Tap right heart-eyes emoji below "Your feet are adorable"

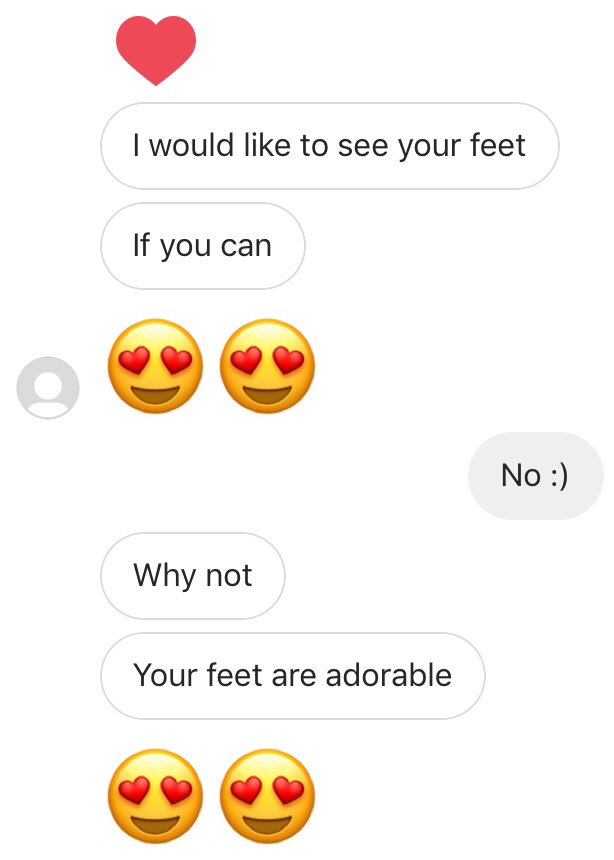point(266,795)
